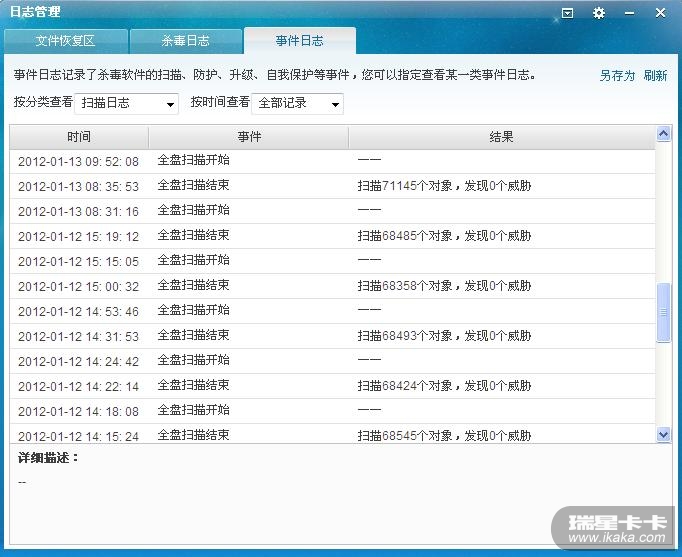The width and height of the screenshot is (682, 557).
Task: Click result 扫描68424个对象，发现0个威胁
Action: tap(444, 386)
